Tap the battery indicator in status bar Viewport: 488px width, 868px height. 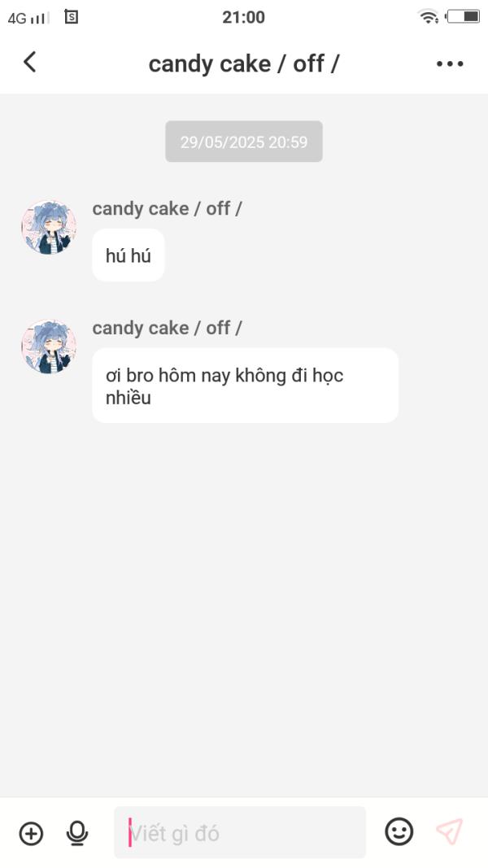coord(462,16)
